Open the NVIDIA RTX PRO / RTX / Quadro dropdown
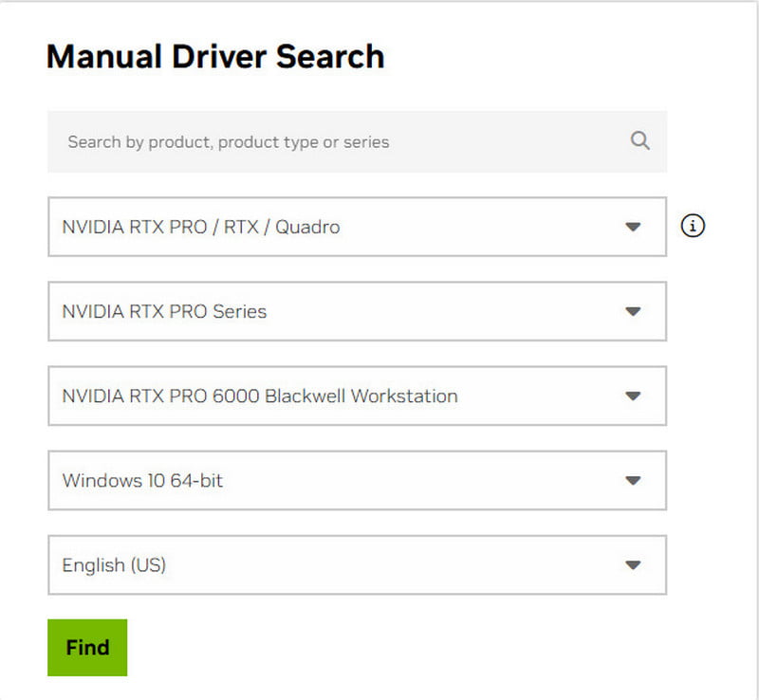This screenshot has width=759, height=700. pos(356,227)
